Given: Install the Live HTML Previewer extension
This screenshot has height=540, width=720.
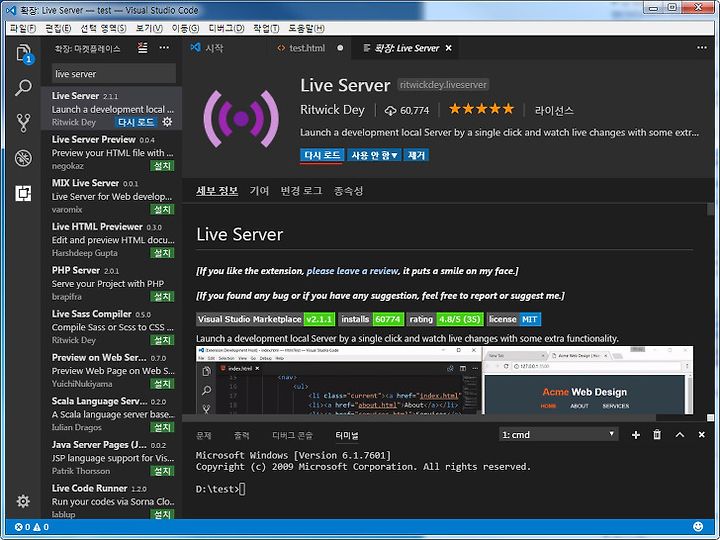Looking at the screenshot, I should [x=162, y=253].
